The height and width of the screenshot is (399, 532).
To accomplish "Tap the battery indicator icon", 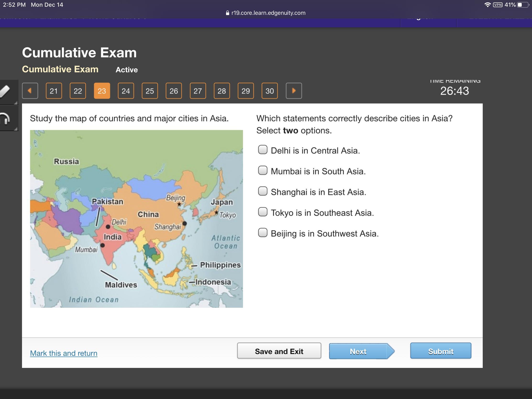I will click(x=523, y=5).
